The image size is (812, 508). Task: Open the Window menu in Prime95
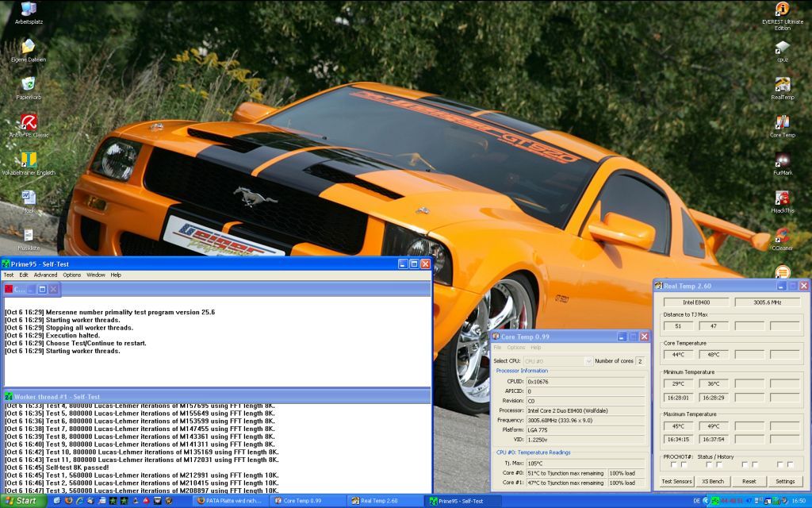tap(96, 275)
